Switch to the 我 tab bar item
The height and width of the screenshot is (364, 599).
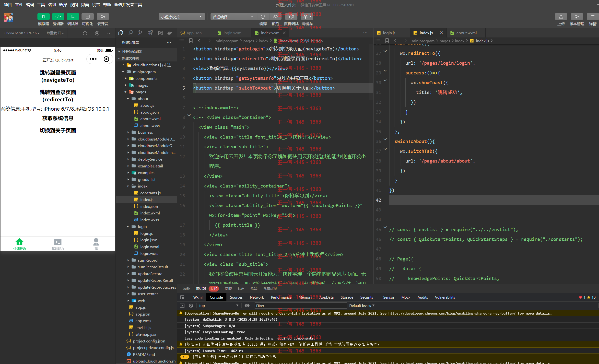coord(96,244)
